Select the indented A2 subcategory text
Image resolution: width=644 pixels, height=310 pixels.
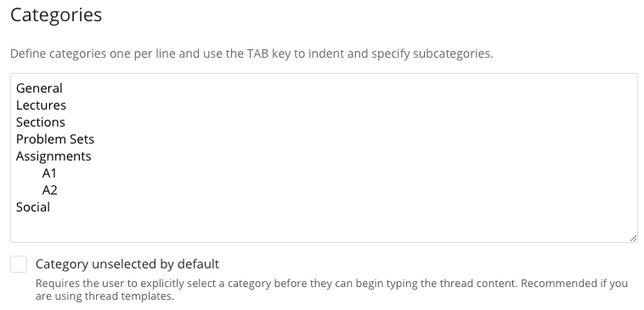point(49,190)
